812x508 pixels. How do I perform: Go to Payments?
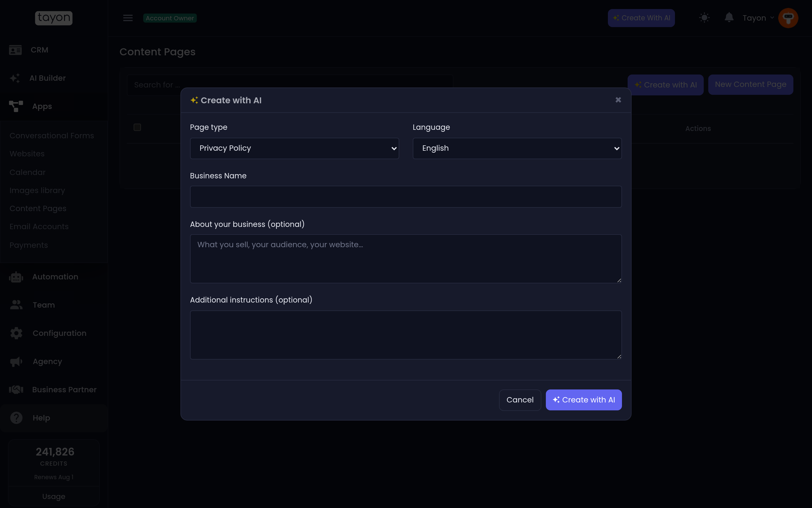[x=28, y=245]
